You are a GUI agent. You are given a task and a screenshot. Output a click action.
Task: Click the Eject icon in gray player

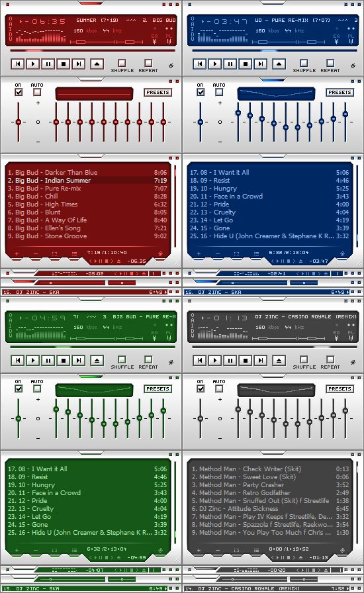click(279, 361)
